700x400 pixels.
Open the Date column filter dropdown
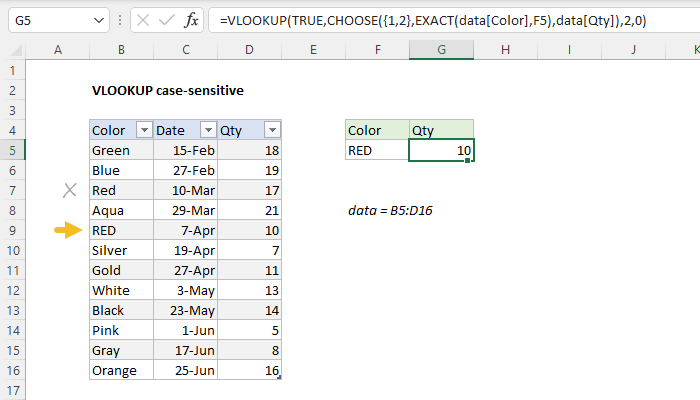[x=207, y=130]
